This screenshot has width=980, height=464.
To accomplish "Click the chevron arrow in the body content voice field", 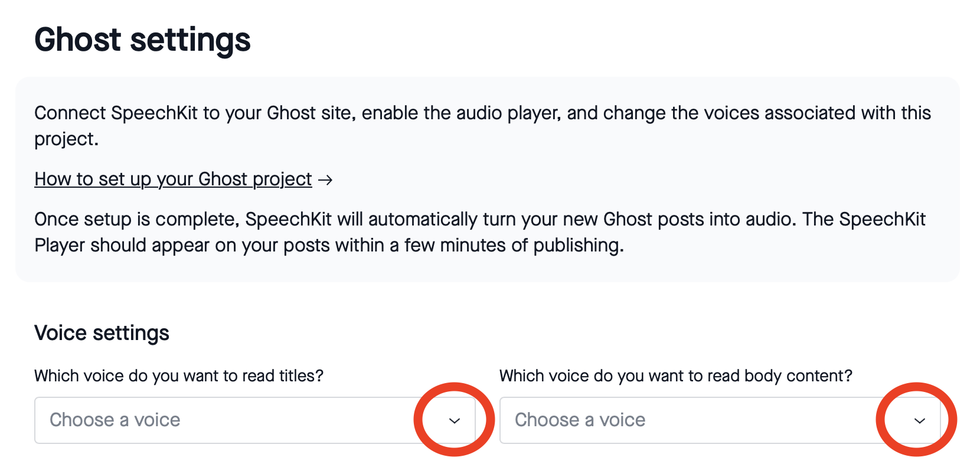I will click(919, 420).
